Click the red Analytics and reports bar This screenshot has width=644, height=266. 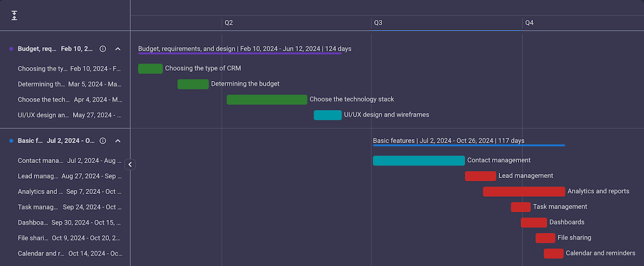pos(524,191)
